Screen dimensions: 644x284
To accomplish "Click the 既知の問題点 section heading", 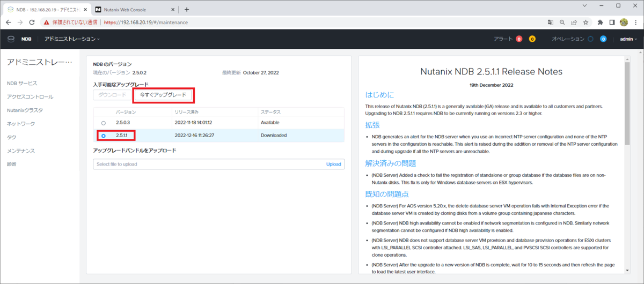I will pyautogui.click(x=387, y=193).
